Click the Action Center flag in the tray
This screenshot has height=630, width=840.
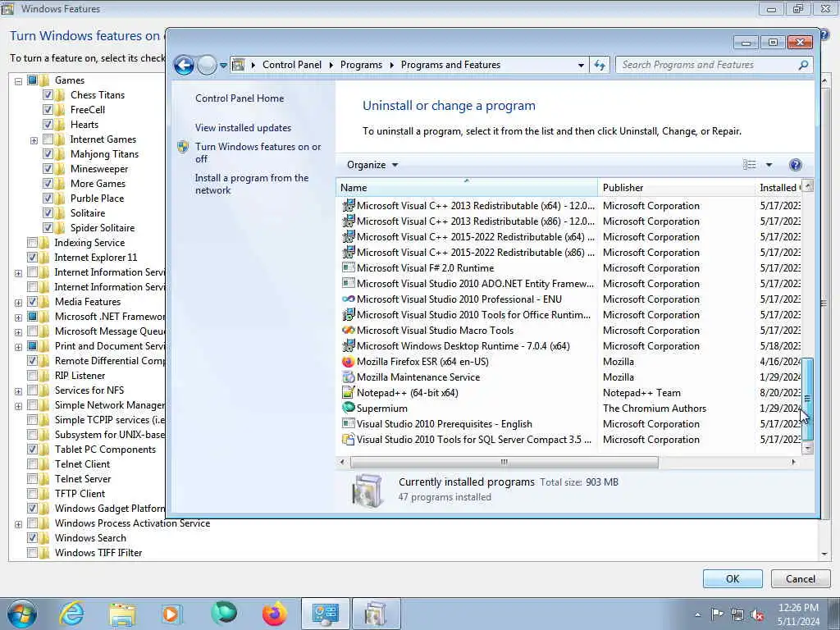pos(717,614)
